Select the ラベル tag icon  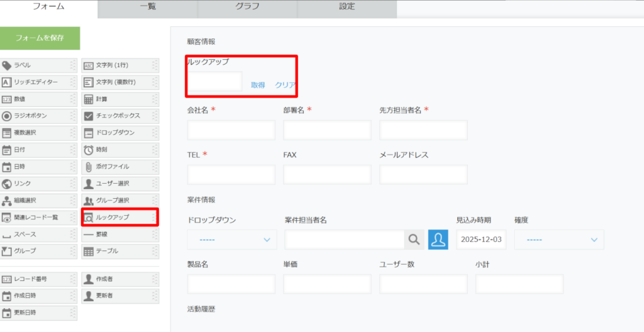[x=7, y=65]
